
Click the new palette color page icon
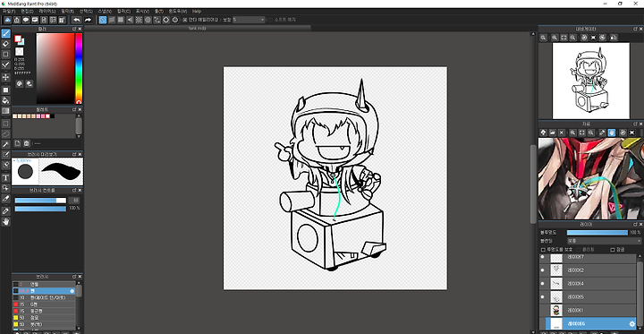(x=18, y=143)
